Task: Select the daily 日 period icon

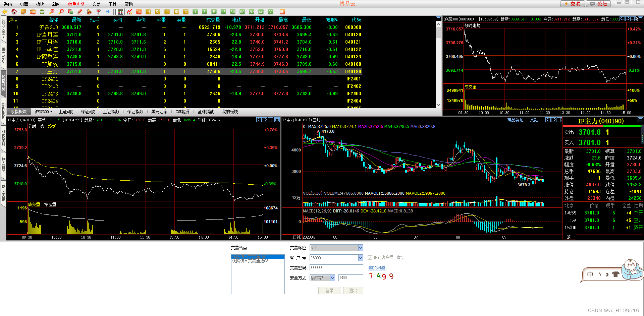Action: (x=148, y=12)
